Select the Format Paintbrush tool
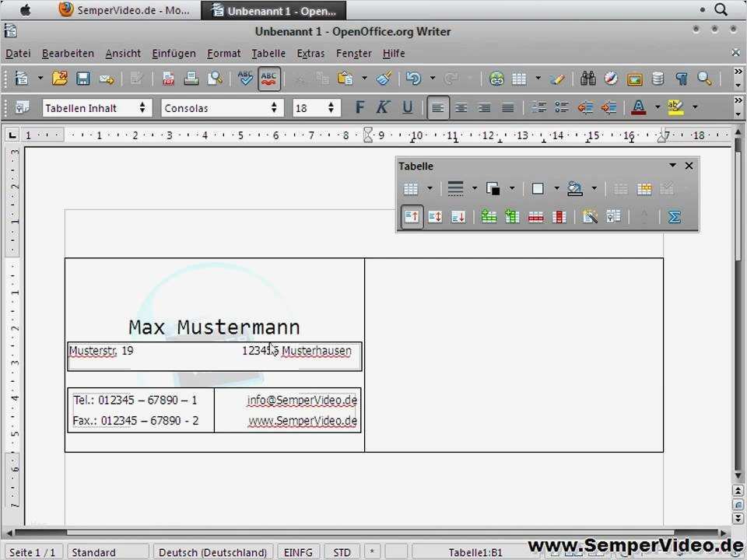Viewport: 747px width, 560px height. click(x=384, y=78)
